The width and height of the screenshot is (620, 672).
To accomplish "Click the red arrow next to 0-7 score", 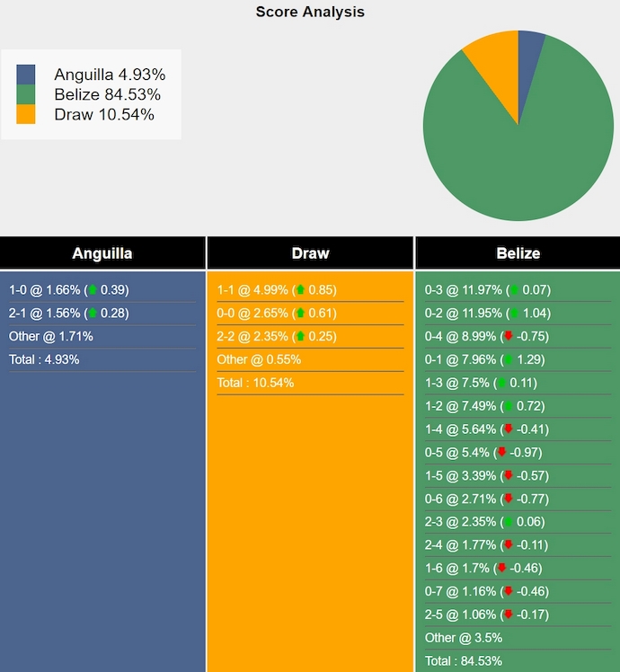I will click(x=509, y=591).
